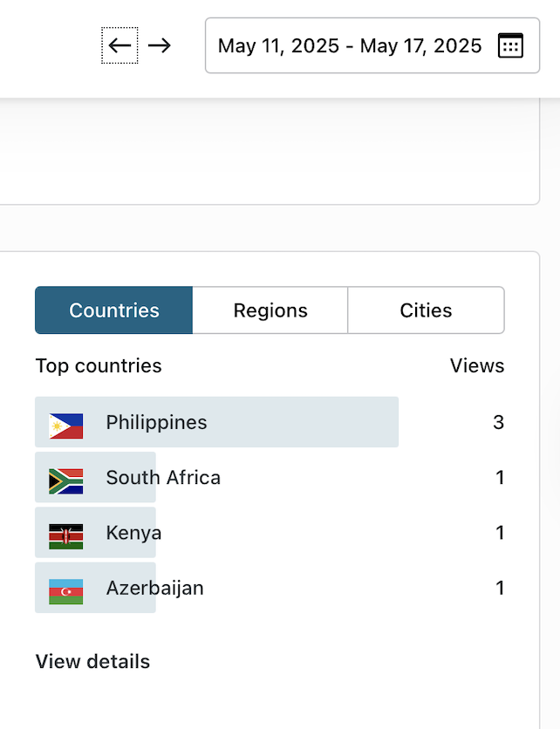
Task: Switch to the Countries tab
Action: (x=114, y=310)
